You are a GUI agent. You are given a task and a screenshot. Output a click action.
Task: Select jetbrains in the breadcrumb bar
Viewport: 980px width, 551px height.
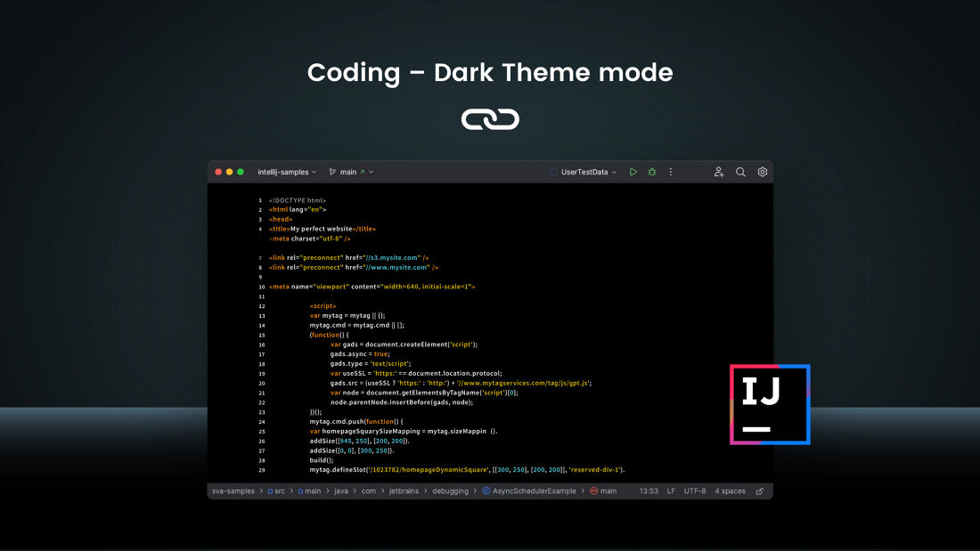click(405, 490)
